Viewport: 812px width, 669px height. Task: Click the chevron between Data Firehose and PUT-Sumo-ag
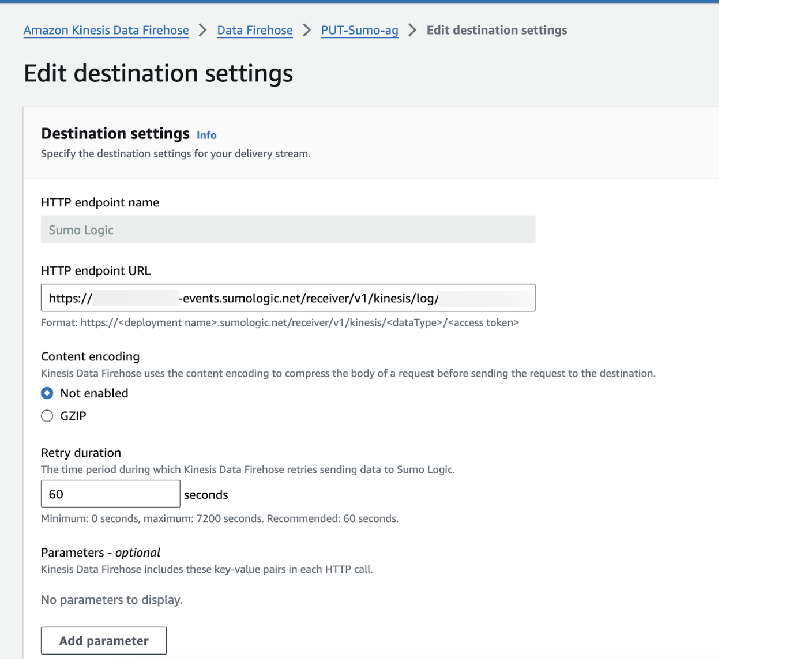point(306,30)
